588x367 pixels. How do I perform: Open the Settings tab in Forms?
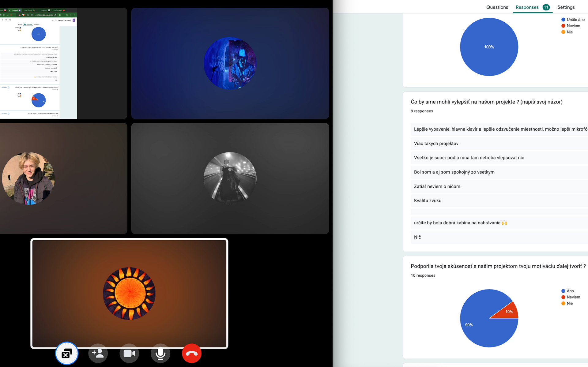566,7
